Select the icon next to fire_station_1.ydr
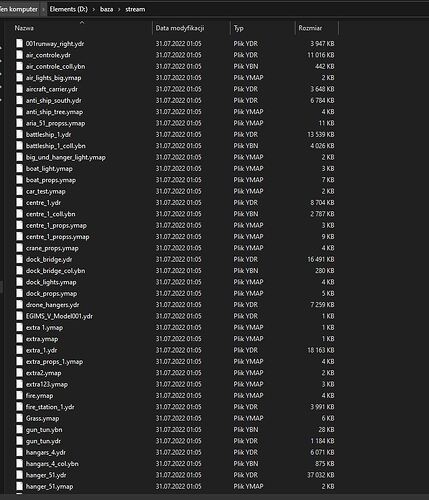 20,407
